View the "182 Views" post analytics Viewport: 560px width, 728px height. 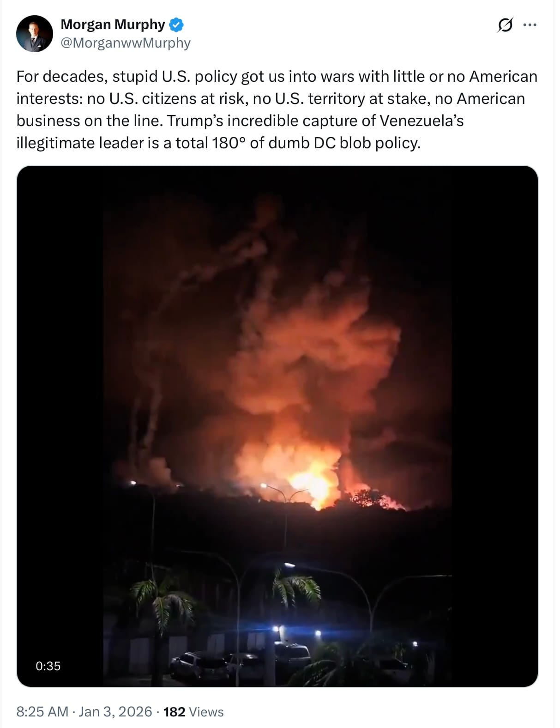point(193,712)
